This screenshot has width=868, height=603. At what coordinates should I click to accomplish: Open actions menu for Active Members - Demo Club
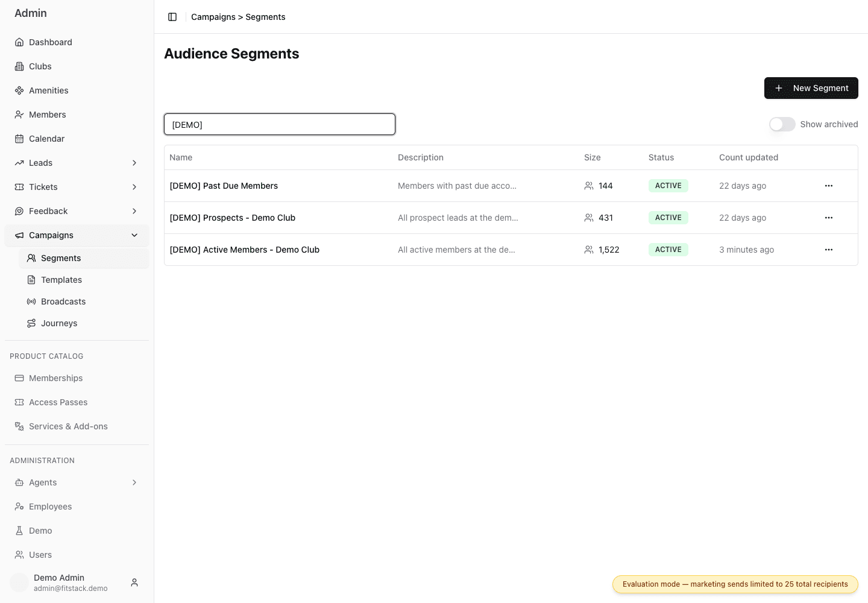point(829,250)
